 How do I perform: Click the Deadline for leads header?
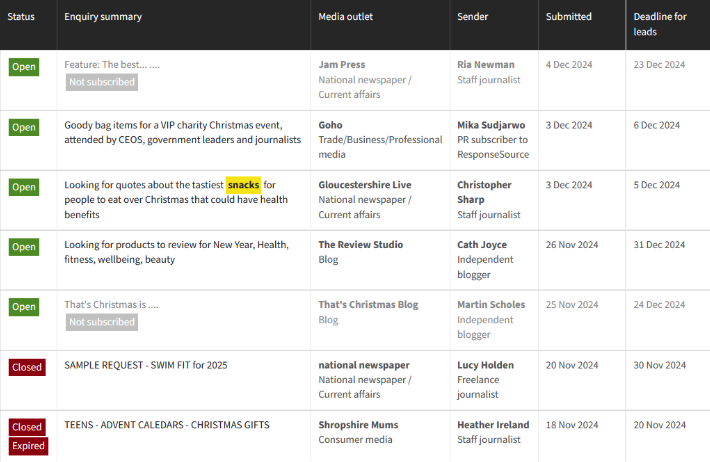660,24
